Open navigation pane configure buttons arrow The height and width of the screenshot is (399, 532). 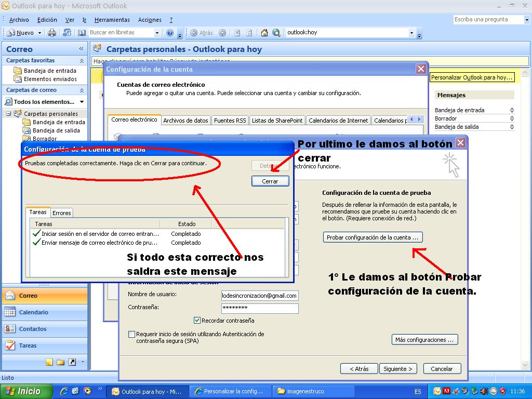pyautogui.click(x=83, y=362)
